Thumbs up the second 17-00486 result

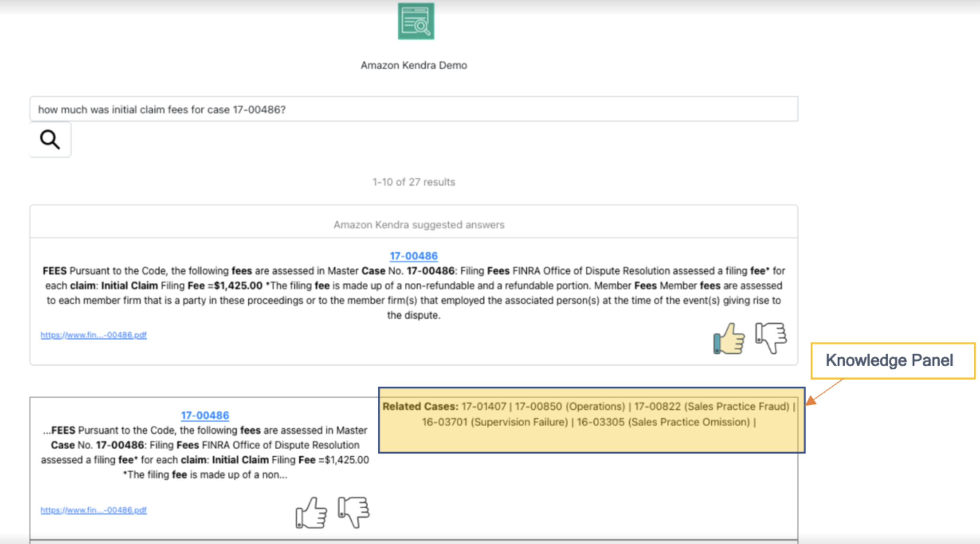(311, 513)
